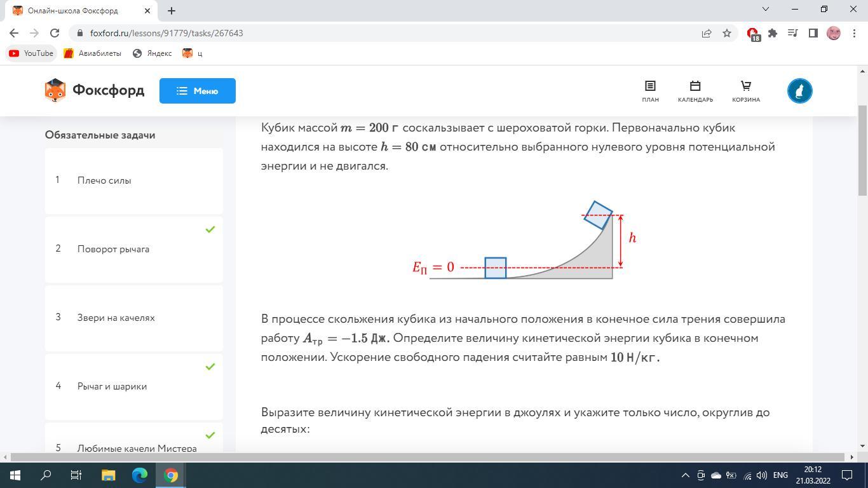The width and height of the screenshot is (868, 488).
Task: Open File Explorer from the taskbar
Action: pyautogui.click(x=108, y=475)
